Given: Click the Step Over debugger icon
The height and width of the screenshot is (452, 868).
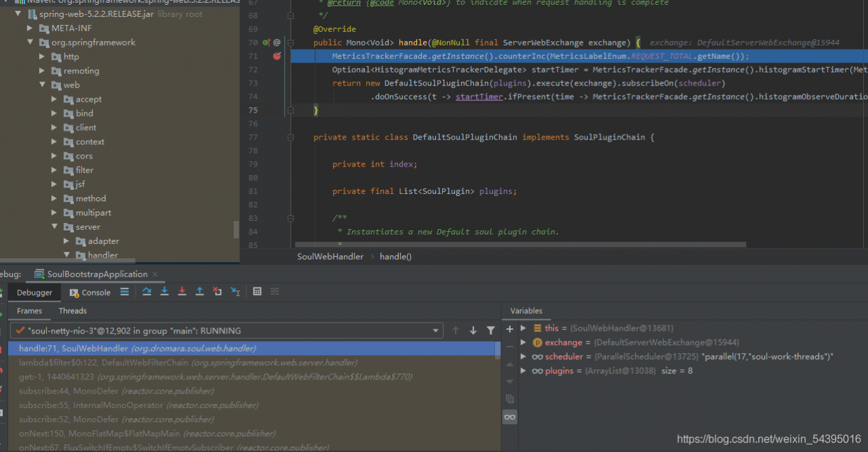Looking at the screenshot, I should click(146, 291).
